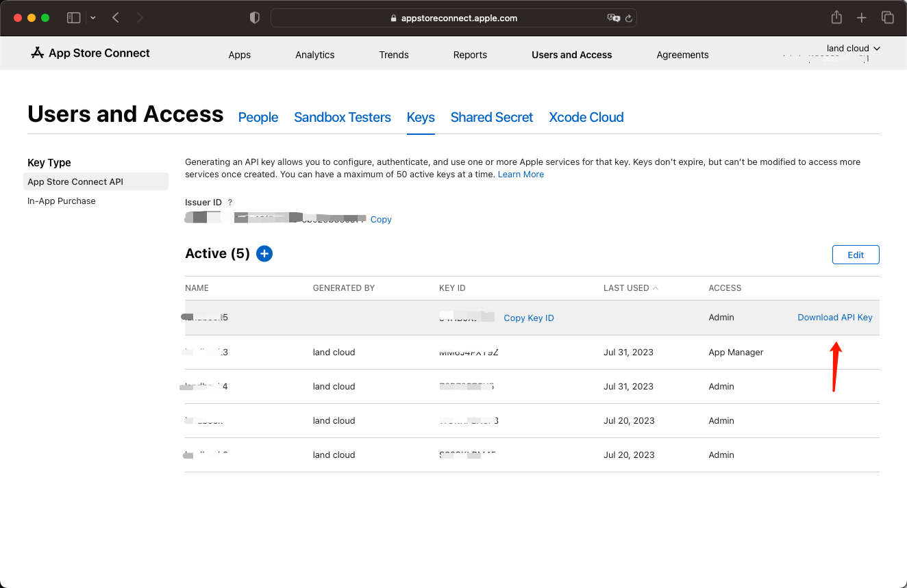Image resolution: width=907 pixels, height=588 pixels.
Task: Click App Manager access cell
Action: (736, 353)
